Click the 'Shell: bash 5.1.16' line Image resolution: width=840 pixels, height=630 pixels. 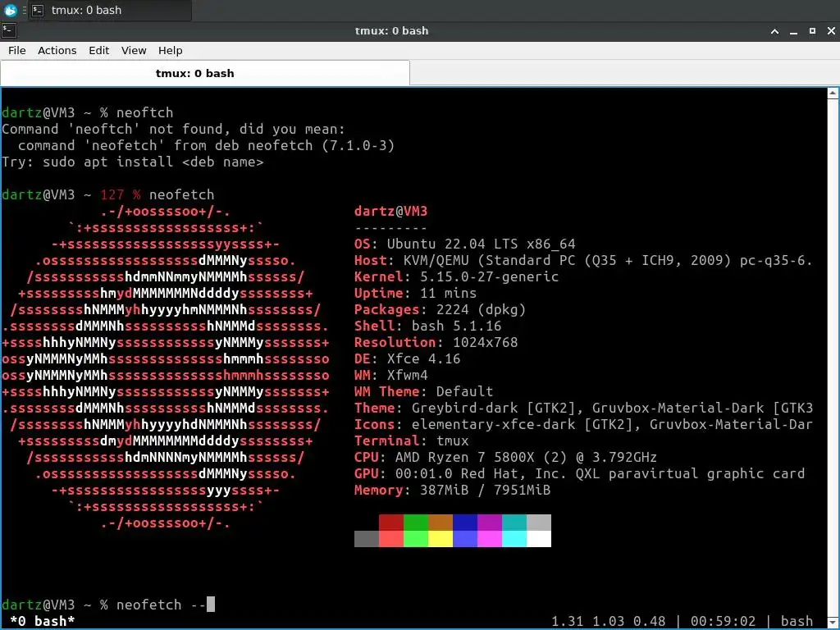coord(427,326)
